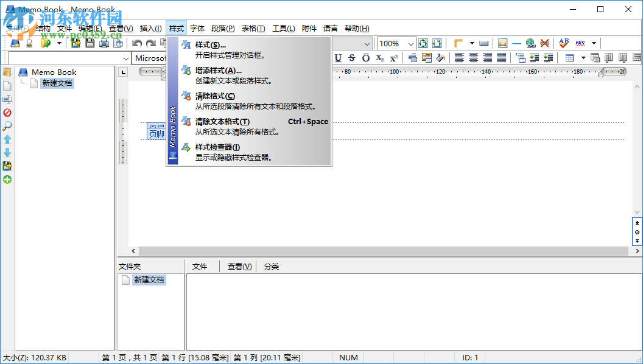This screenshot has height=364, width=643.
Task: Click the insert horizontal line icon
Action: coord(517,43)
